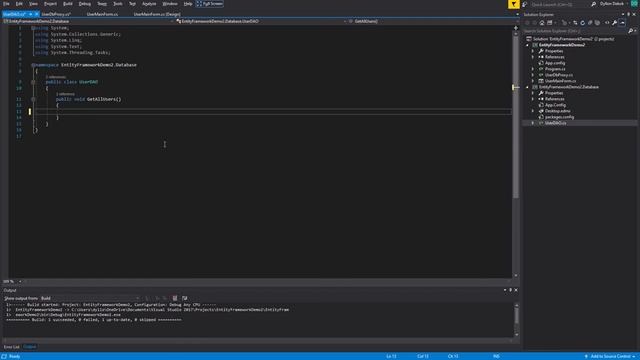Toggle Word Wrap icon in Output toolbar

tap(184, 298)
